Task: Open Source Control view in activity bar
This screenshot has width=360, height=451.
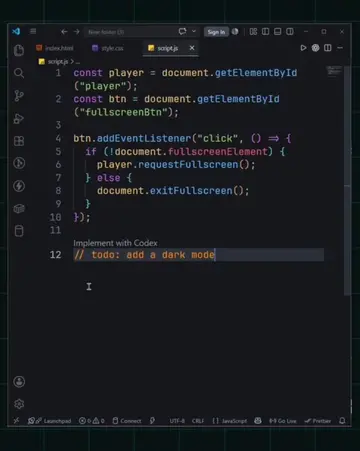Action: [x=19, y=96]
